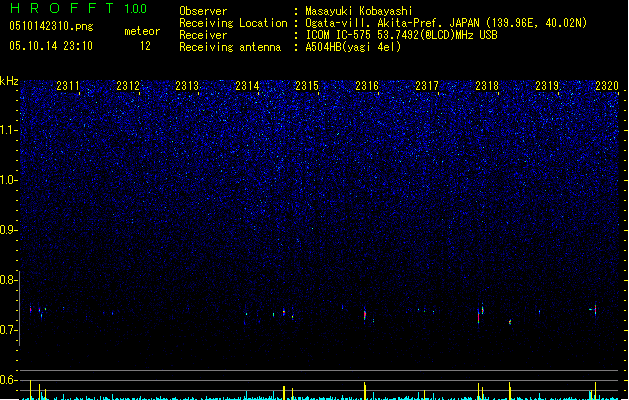Click the antenna value A504HB(yagi 4el)
The width and height of the screenshot is (629, 400).
[x=353, y=47]
